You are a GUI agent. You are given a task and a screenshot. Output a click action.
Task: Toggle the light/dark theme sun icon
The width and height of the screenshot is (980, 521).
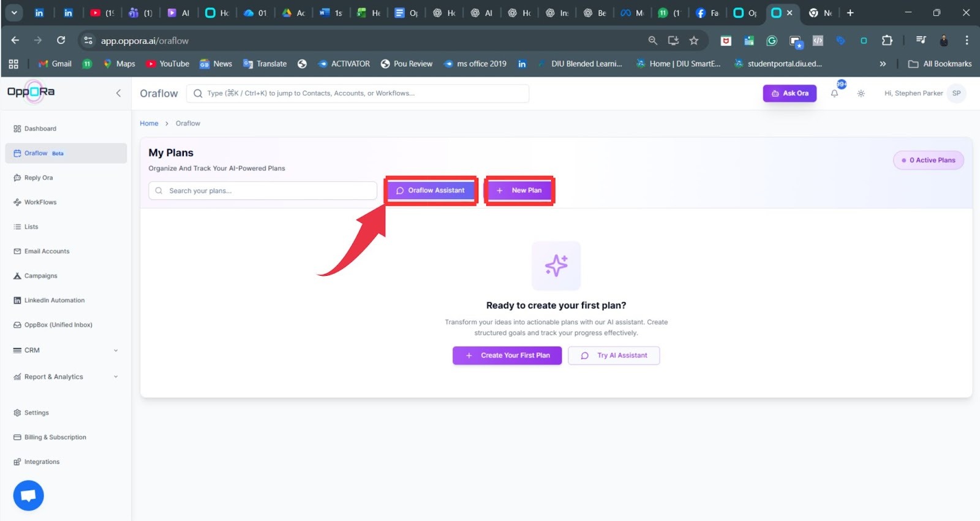point(861,94)
